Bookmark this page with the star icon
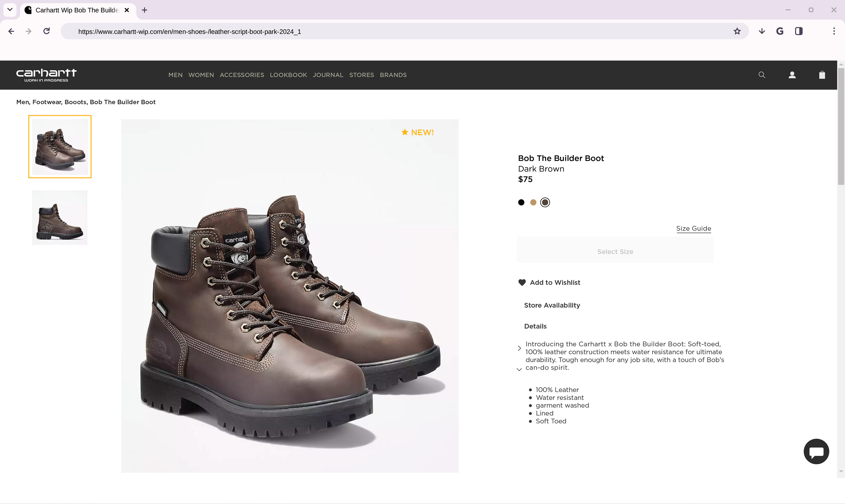This screenshot has width=845, height=504. (x=737, y=31)
